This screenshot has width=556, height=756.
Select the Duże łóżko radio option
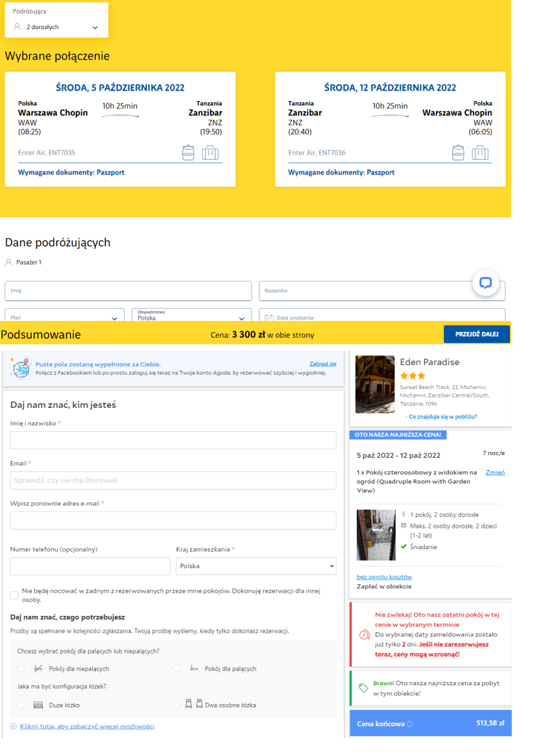pyautogui.click(x=21, y=705)
